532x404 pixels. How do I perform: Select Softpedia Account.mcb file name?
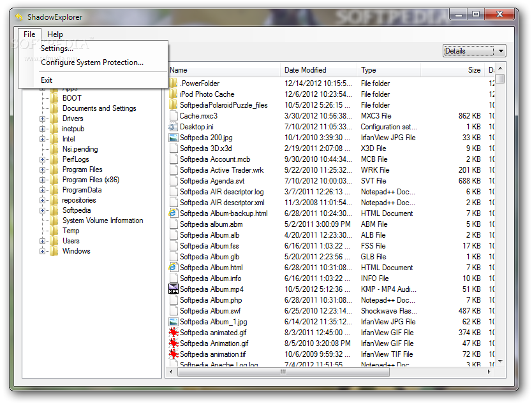tap(215, 159)
